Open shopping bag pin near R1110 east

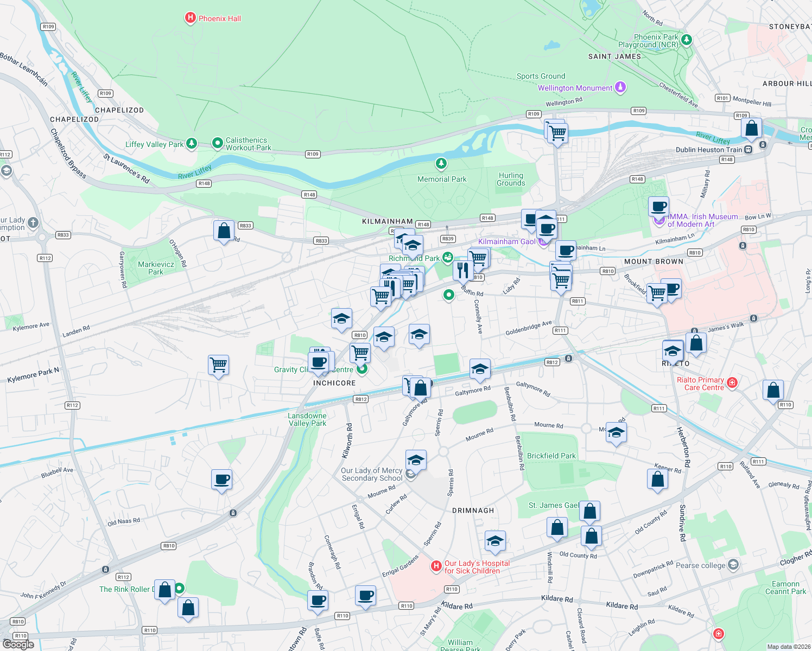coord(773,391)
